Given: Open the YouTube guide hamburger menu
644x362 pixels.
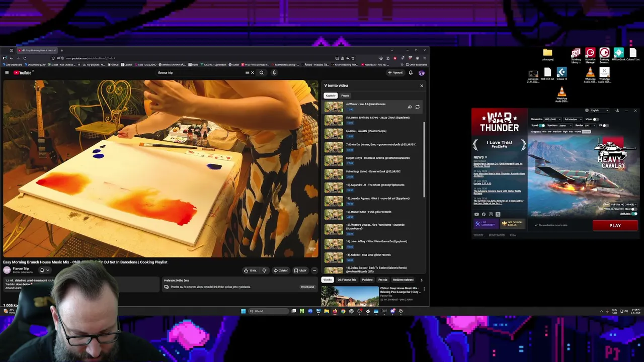Looking at the screenshot, I should click(x=7, y=73).
